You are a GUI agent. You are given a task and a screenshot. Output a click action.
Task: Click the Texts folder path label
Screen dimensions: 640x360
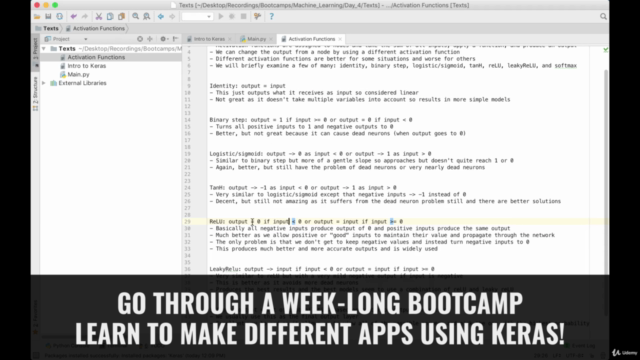[130, 49]
